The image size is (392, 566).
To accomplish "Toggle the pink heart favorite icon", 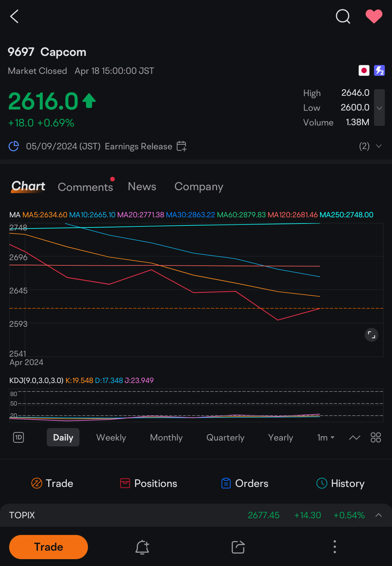I will click(374, 16).
